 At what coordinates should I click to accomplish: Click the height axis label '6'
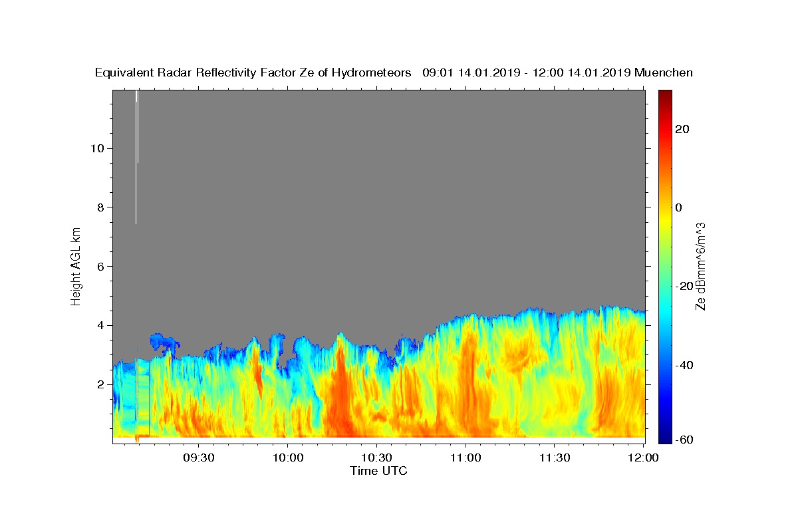[x=99, y=266]
